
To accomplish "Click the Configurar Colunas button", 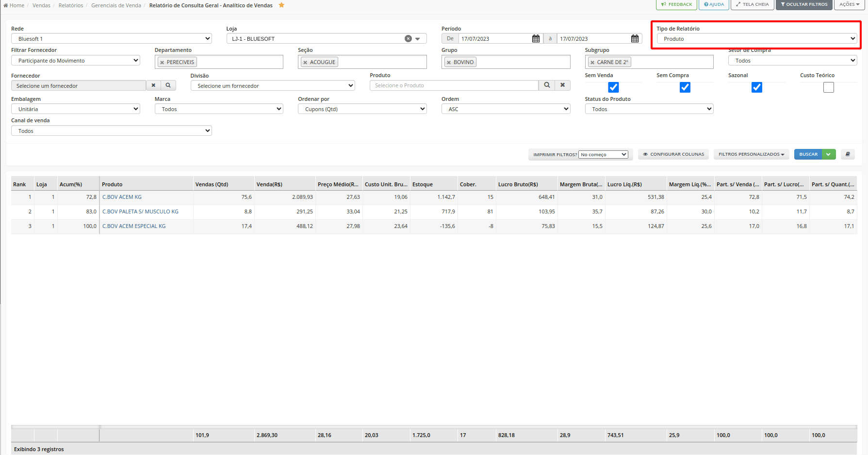I will pos(673,154).
